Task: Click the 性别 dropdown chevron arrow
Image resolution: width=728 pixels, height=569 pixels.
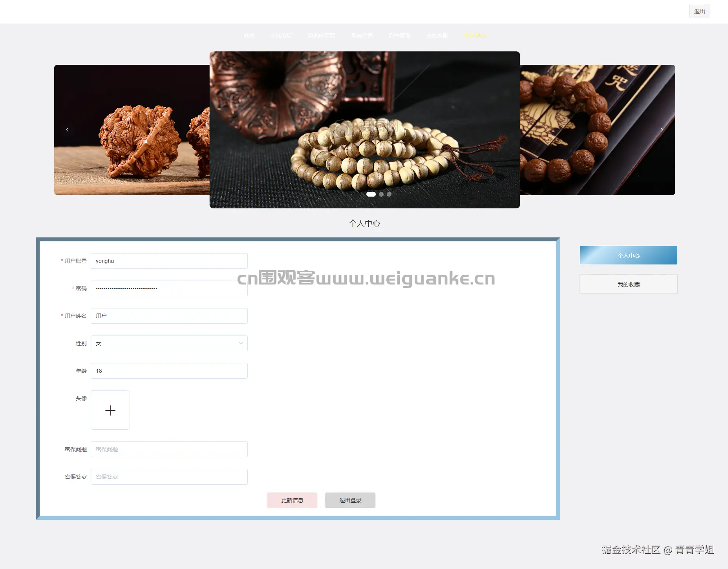Action: pyautogui.click(x=241, y=343)
